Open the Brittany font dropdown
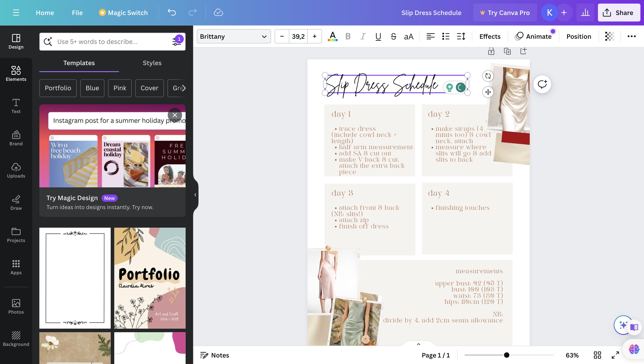The height and width of the screenshot is (364, 644). [x=233, y=36]
